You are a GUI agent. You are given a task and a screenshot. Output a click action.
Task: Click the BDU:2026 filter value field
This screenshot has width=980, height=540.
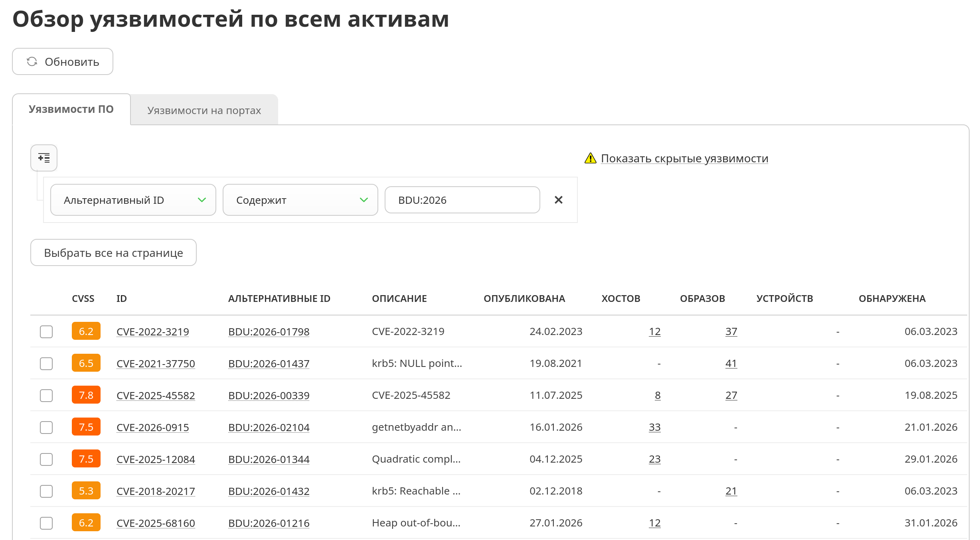pos(462,200)
